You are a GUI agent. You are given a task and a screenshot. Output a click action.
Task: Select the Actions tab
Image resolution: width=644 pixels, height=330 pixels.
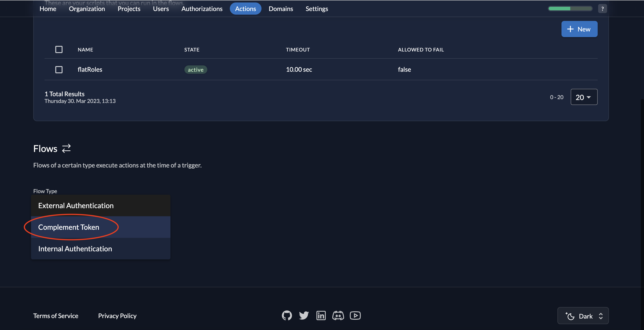pyautogui.click(x=246, y=9)
